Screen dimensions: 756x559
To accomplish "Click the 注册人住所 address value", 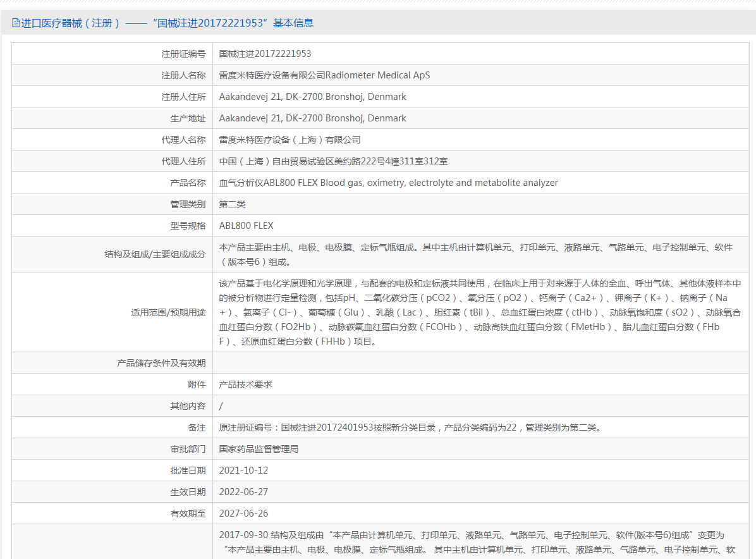I will pyautogui.click(x=312, y=97).
